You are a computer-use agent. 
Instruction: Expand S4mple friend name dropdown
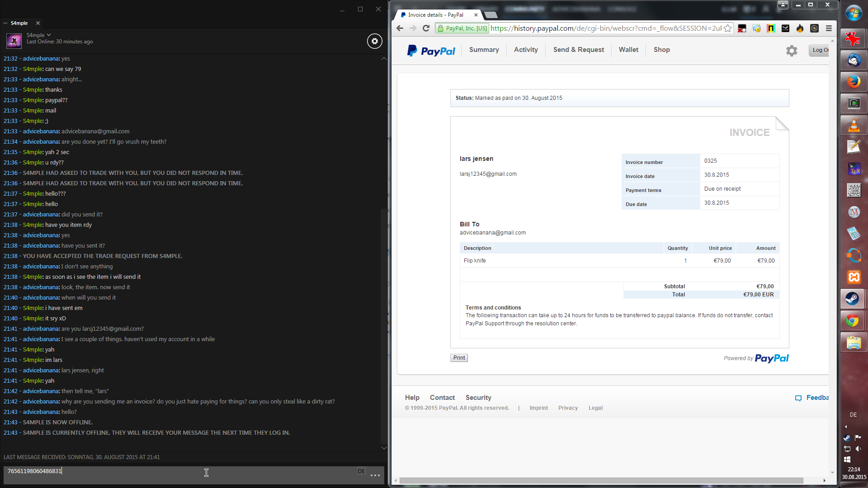[x=49, y=35]
